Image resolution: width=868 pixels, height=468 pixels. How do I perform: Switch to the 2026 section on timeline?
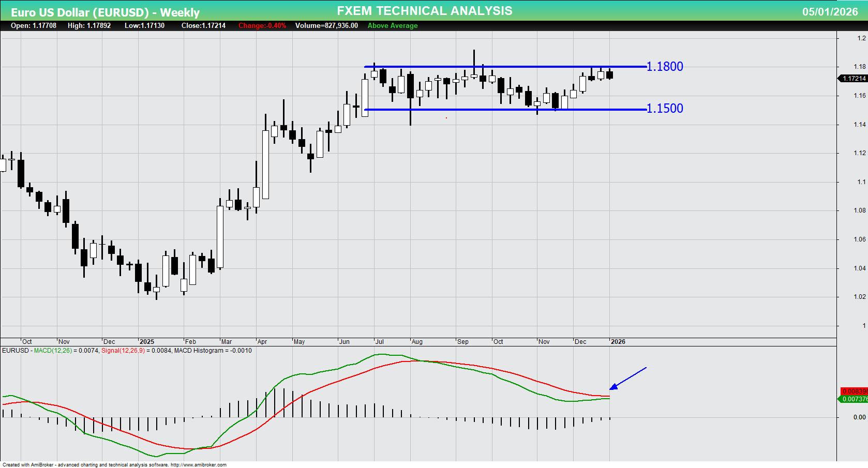pyautogui.click(x=619, y=342)
